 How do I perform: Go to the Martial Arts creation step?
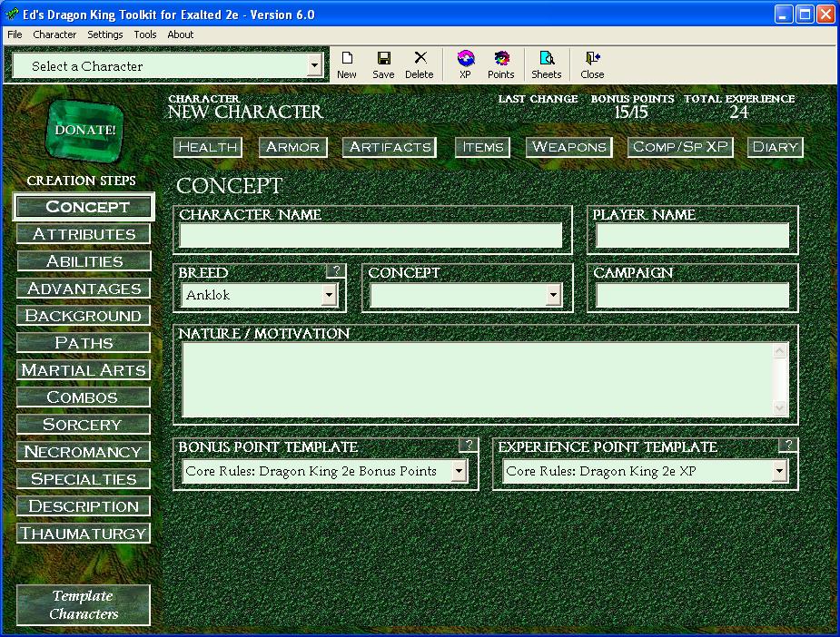point(84,370)
